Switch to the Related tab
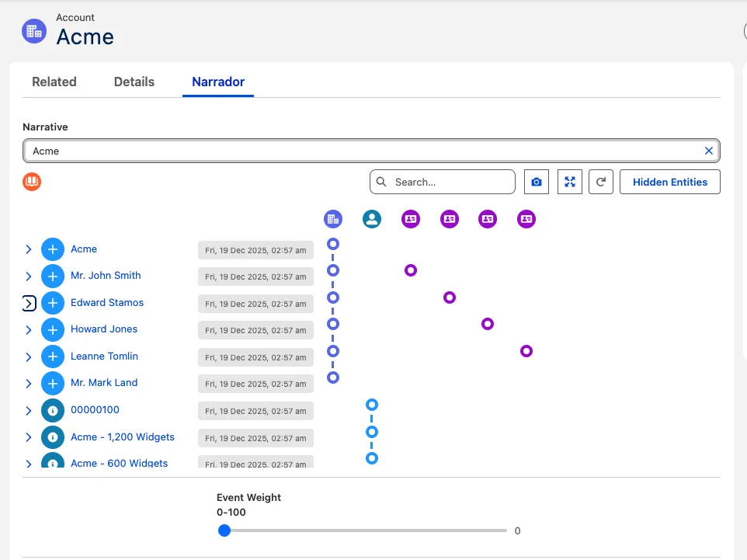Image resolution: width=747 pixels, height=560 pixels. (54, 82)
